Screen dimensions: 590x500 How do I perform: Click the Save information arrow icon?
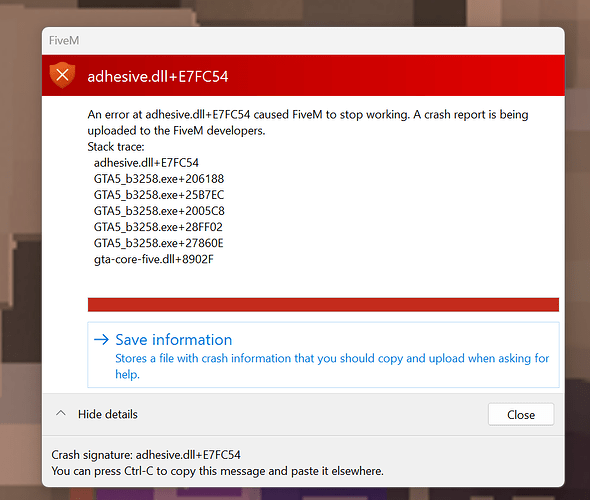click(101, 340)
